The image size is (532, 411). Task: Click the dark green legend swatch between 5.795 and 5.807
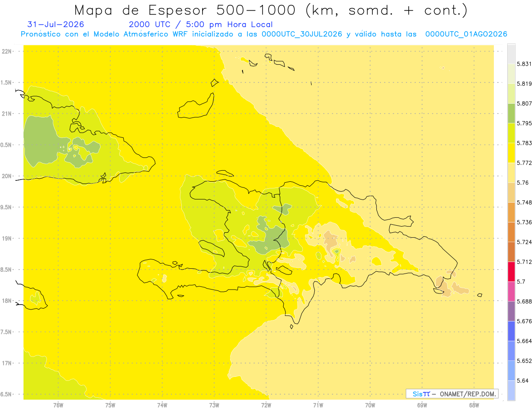coord(511,113)
